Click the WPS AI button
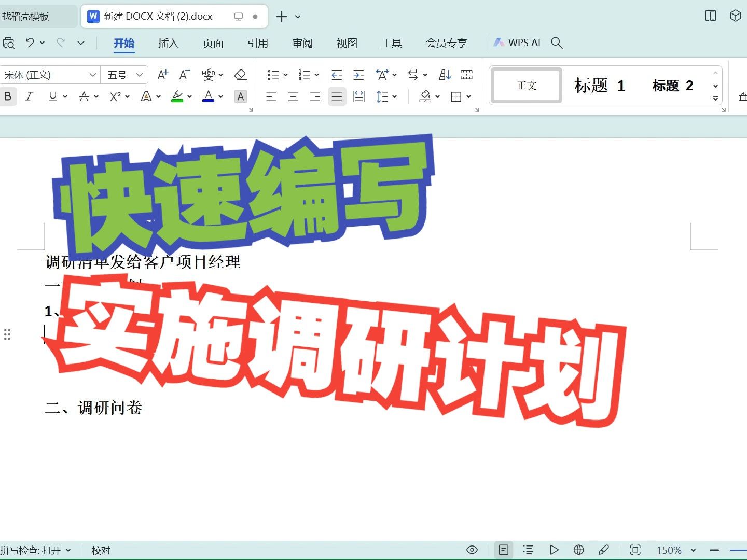 pos(517,43)
